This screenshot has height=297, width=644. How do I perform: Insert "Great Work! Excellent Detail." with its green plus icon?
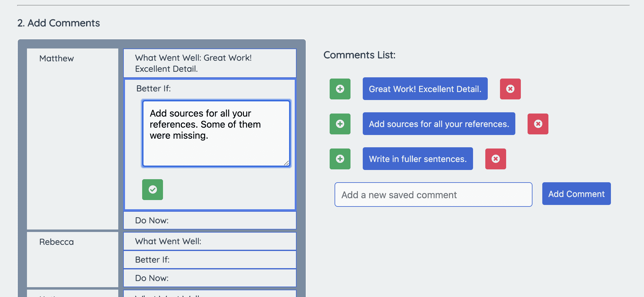point(339,89)
